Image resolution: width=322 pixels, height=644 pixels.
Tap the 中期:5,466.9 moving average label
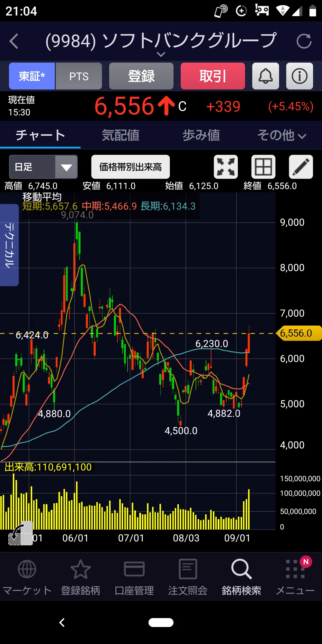pyautogui.click(x=109, y=206)
